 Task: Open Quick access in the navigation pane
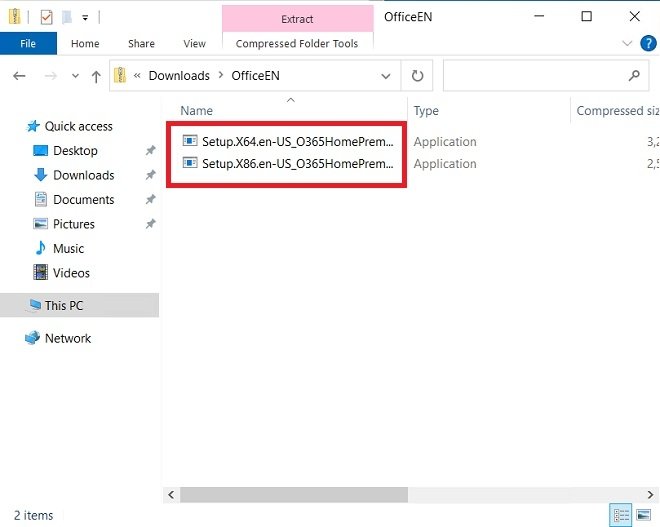[x=79, y=126]
